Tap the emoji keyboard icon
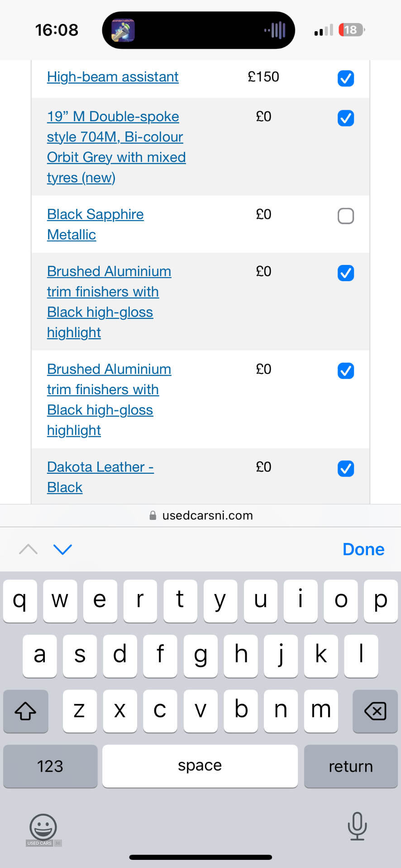Image resolution: width=401 pixels, height=868 pixels. (43, 828)
